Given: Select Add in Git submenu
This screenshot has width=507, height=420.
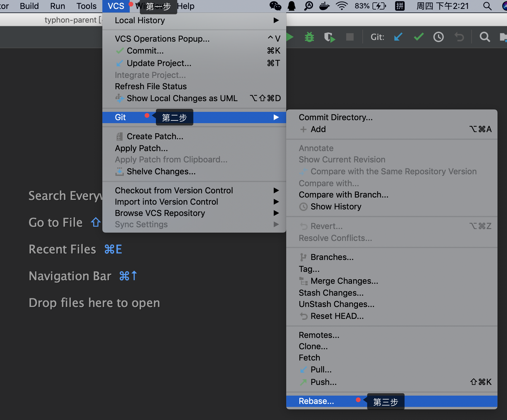Looking at the screenshot, I should tap(392, 129).
